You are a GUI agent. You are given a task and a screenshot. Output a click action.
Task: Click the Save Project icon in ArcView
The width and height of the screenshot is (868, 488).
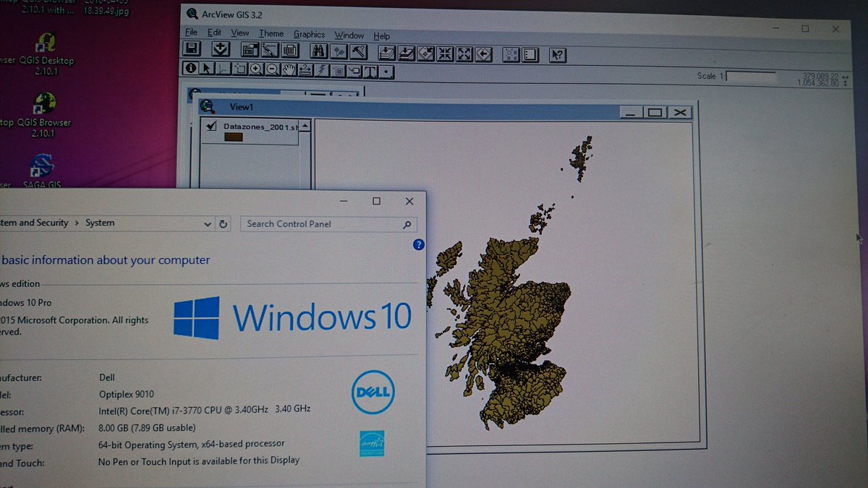click(x=191, y=50)
